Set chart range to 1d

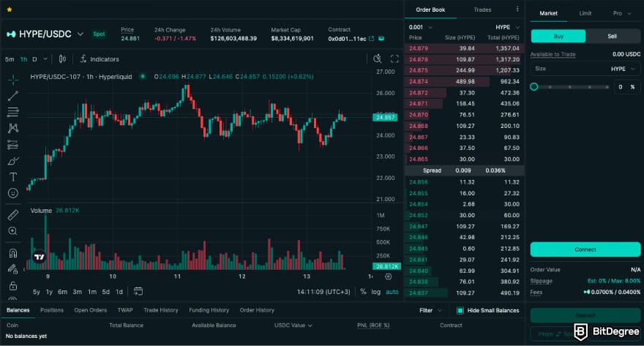tap(119, 292)
